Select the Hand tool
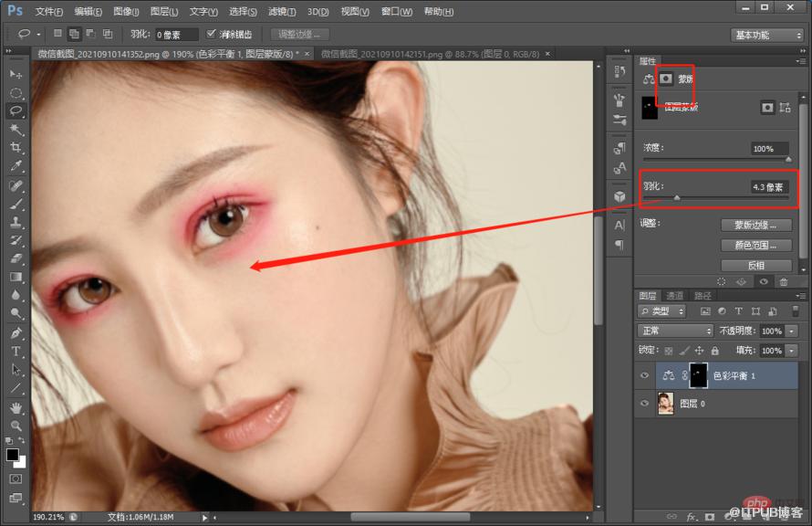This screenshot has width=812, height=526. 16,408
